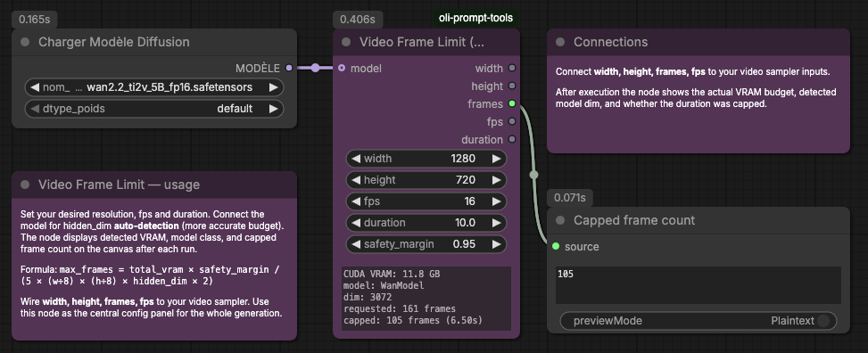This screenshot has height=353, width=868.
Task: Click the fps output socket
Action: coord(512,121)
